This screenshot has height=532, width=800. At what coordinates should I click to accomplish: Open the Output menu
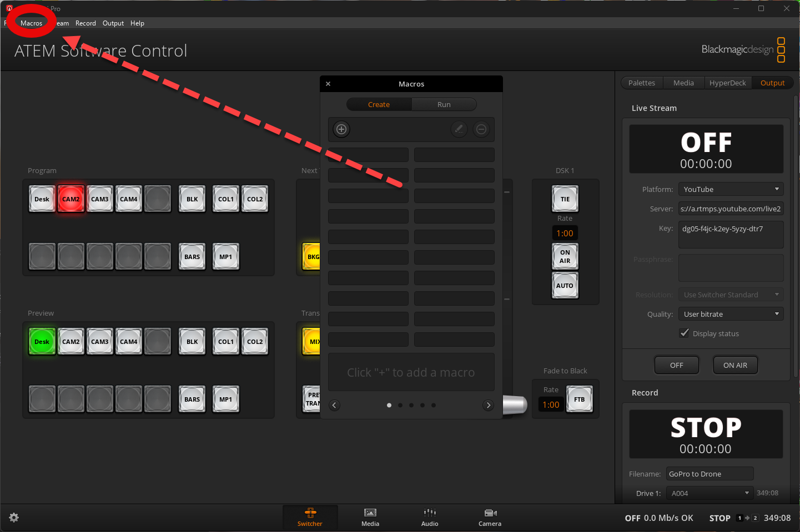tap(113, 23)
